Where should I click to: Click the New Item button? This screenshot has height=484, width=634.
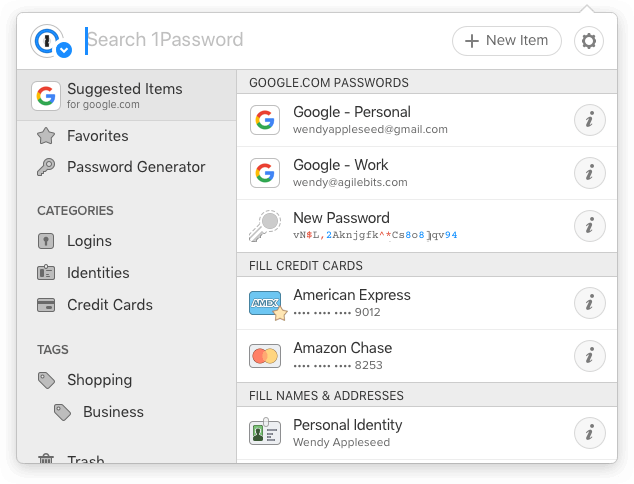(x=507, y=41)
